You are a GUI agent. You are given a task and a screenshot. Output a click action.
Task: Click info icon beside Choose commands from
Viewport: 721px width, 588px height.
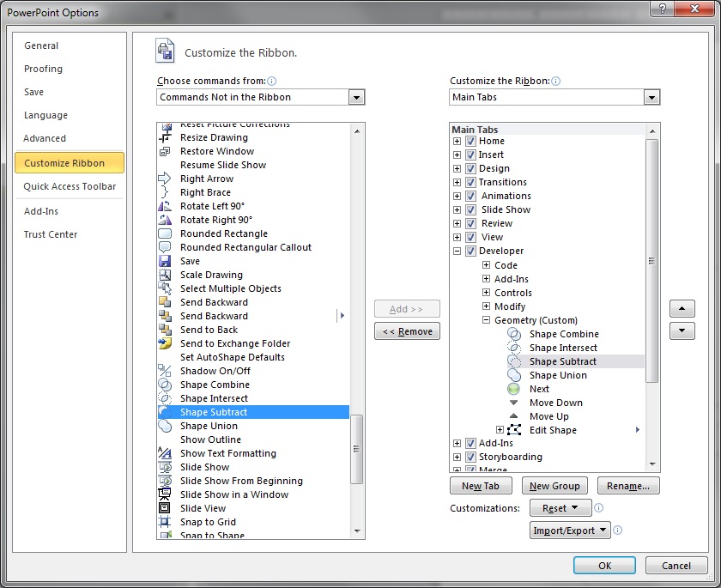point(272,82)
